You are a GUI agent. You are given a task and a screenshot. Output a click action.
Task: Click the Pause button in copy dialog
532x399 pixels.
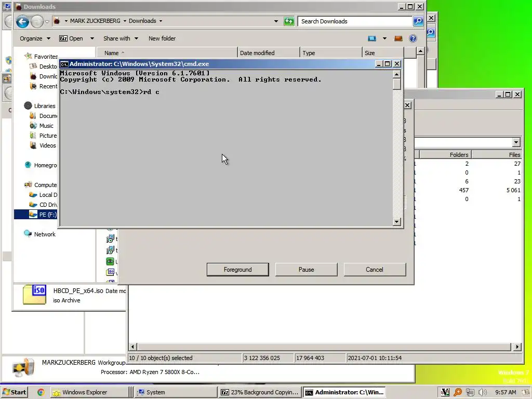coord(306,270)
